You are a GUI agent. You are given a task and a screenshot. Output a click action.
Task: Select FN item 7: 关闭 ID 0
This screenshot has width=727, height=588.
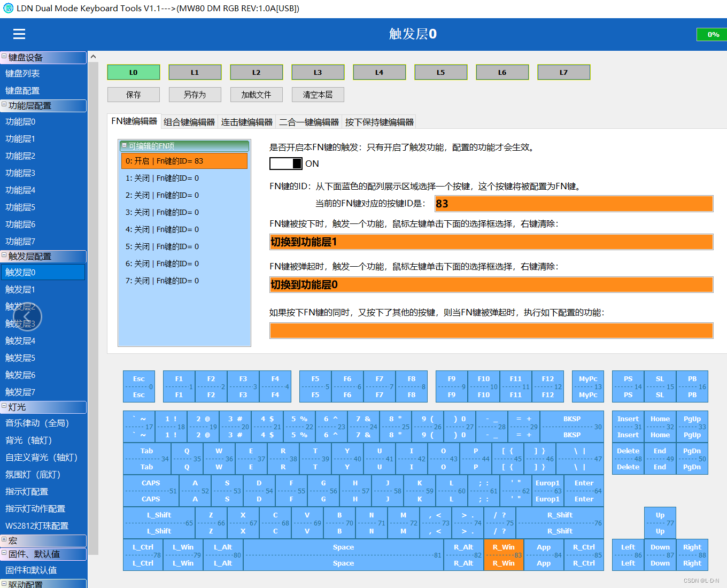[184, 281]
